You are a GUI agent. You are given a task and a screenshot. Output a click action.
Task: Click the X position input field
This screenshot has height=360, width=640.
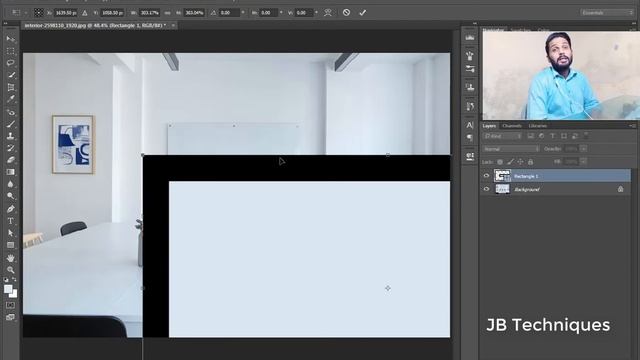click(x=66, y=13)
